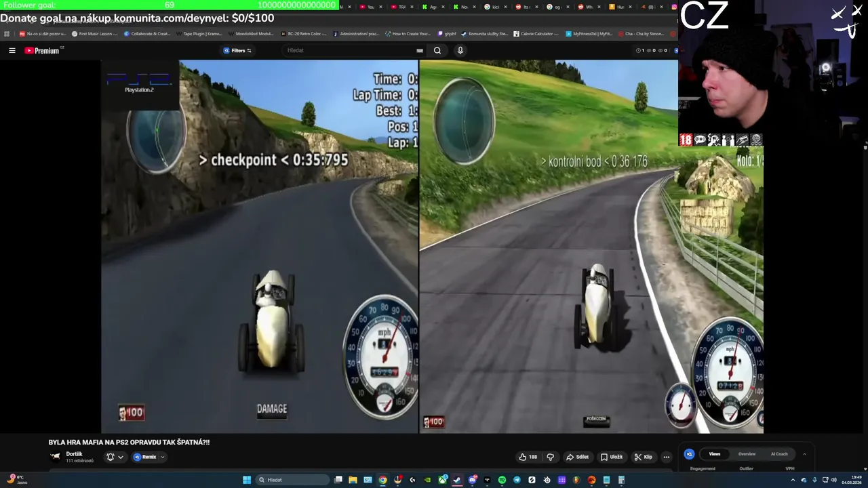868x488 pixels.
Task: Show hidden system tray icons chevron
Action: click(x=793, y=480)
